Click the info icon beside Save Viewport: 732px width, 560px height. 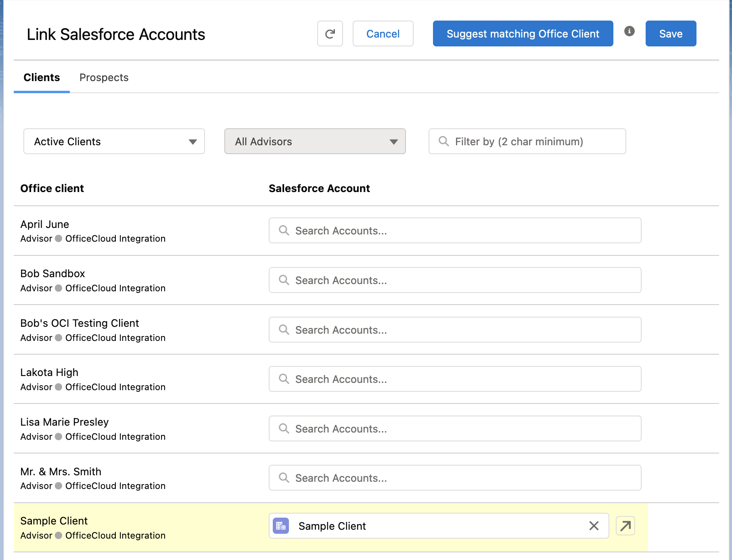pos(629,31)
